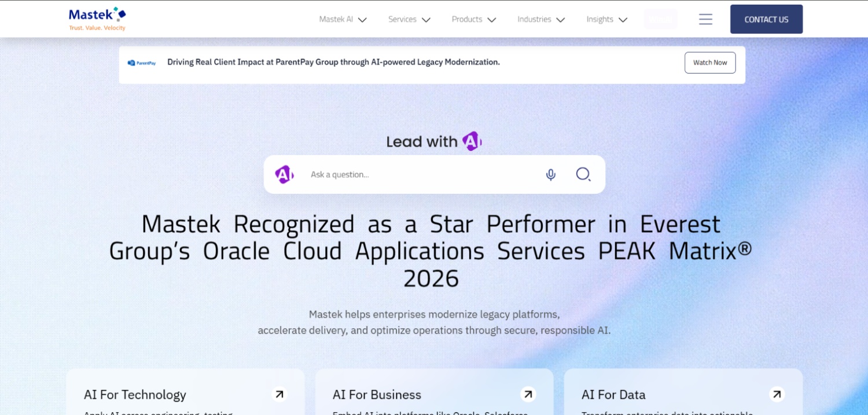Open the Products menu item

coord(467,19)
